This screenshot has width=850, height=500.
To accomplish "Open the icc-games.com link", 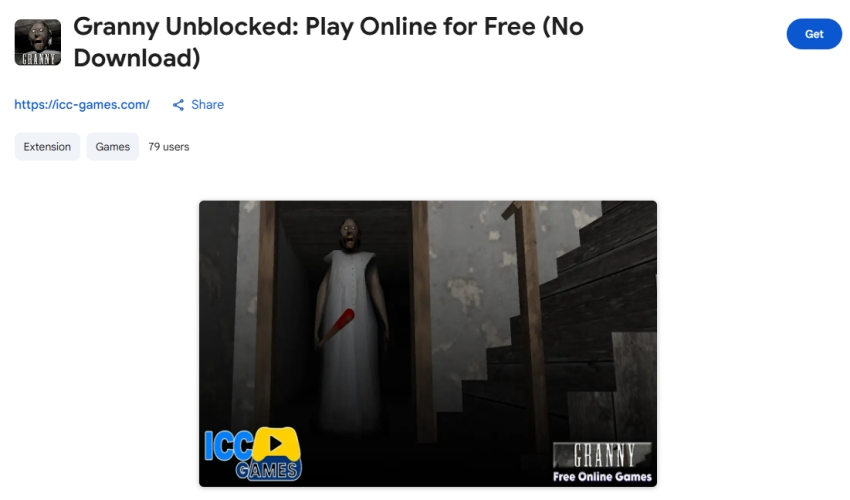I will 82,105.
